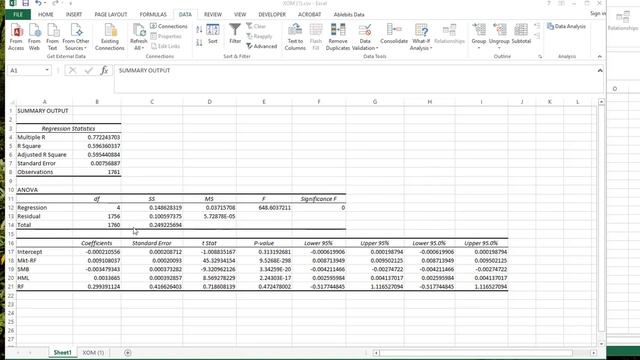This screenshot has height=360, width=640.
Task: Click the horizontal scrollbar right arrow
Action: 594,353
